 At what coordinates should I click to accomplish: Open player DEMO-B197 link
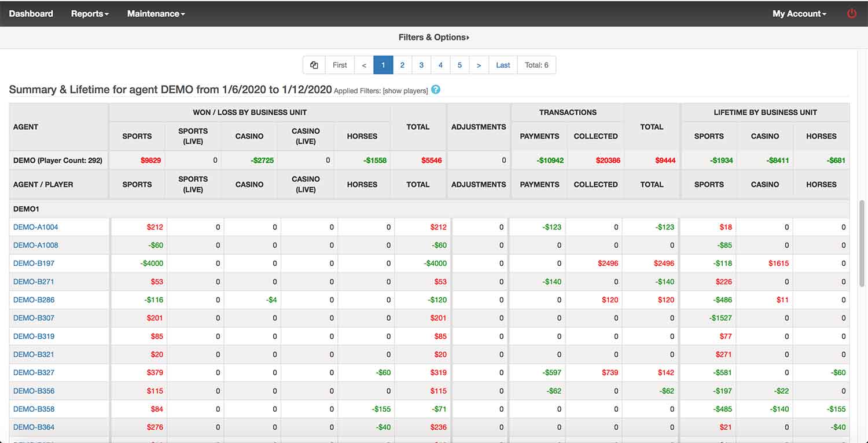pos(34,263)
